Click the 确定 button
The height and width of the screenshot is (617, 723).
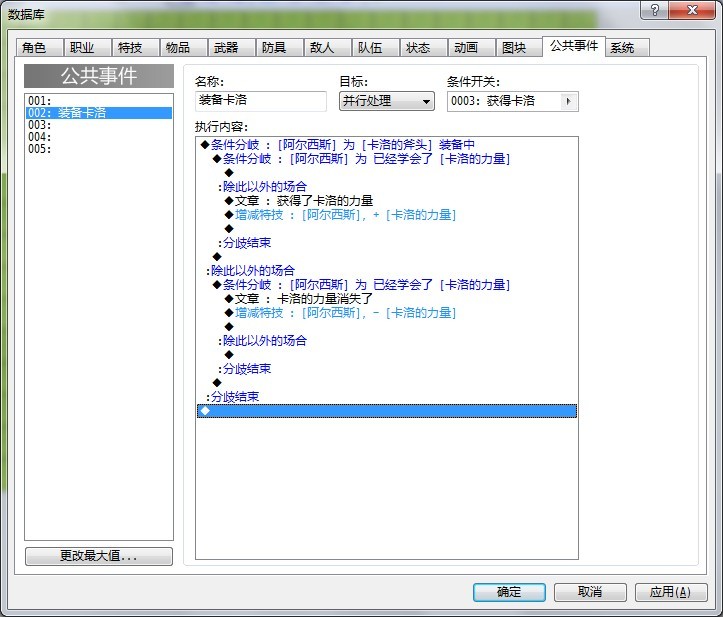[x=509, y=592]
